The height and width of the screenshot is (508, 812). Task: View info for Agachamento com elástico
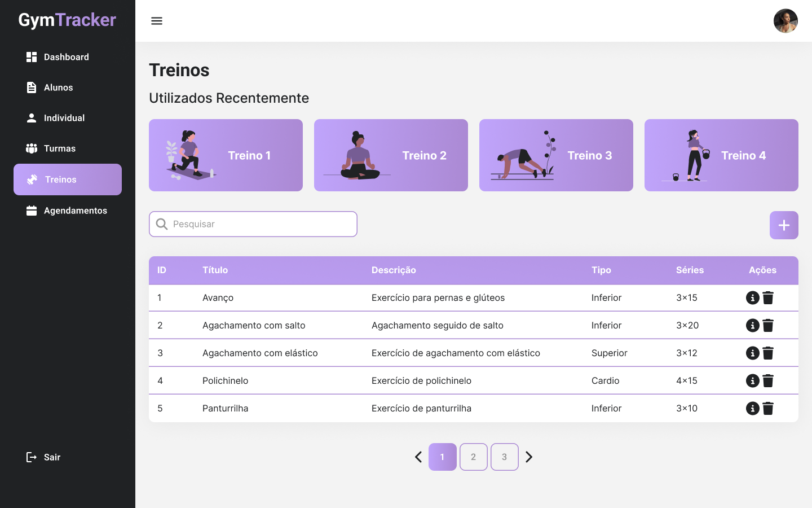click(x=752, y=353)
